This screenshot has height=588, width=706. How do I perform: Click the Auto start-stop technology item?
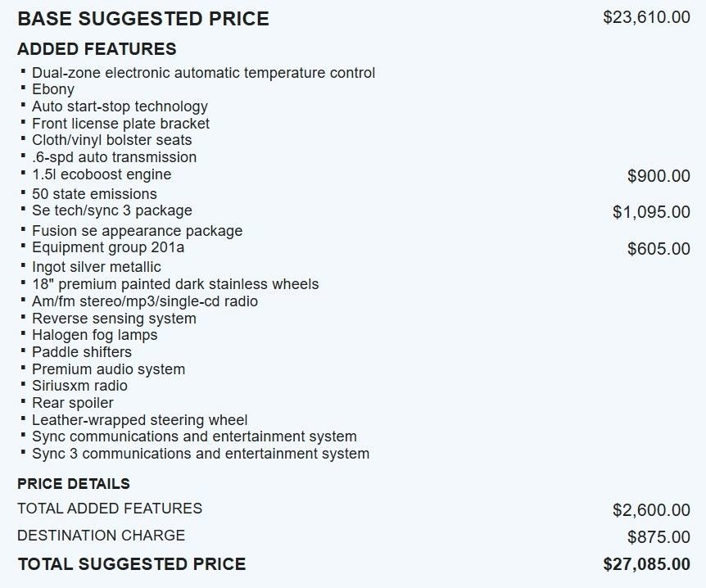tap(120, 106)
